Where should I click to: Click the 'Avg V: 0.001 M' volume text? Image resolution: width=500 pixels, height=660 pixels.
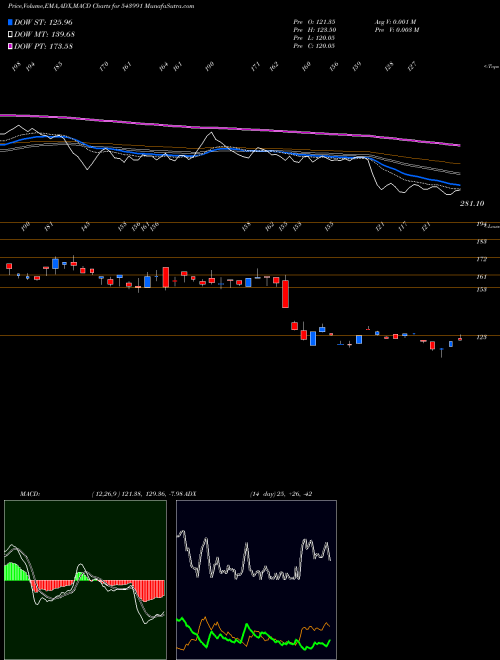[395, 22]
